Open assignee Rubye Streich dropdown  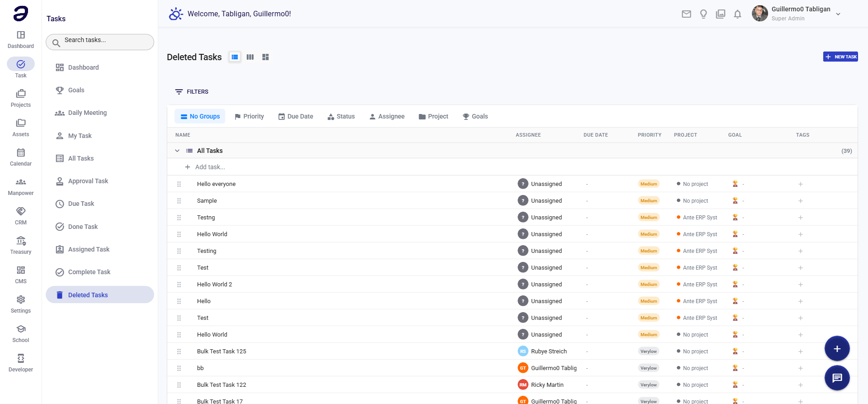click(542, 351)
